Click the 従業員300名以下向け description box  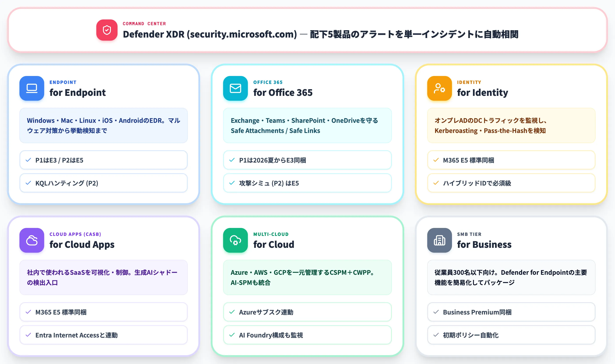[511, 277]
